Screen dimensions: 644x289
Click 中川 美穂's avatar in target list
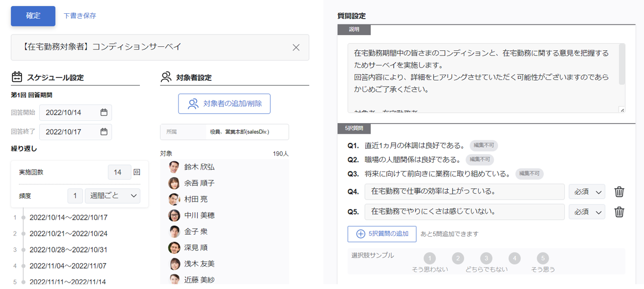(x=174, y=215)
